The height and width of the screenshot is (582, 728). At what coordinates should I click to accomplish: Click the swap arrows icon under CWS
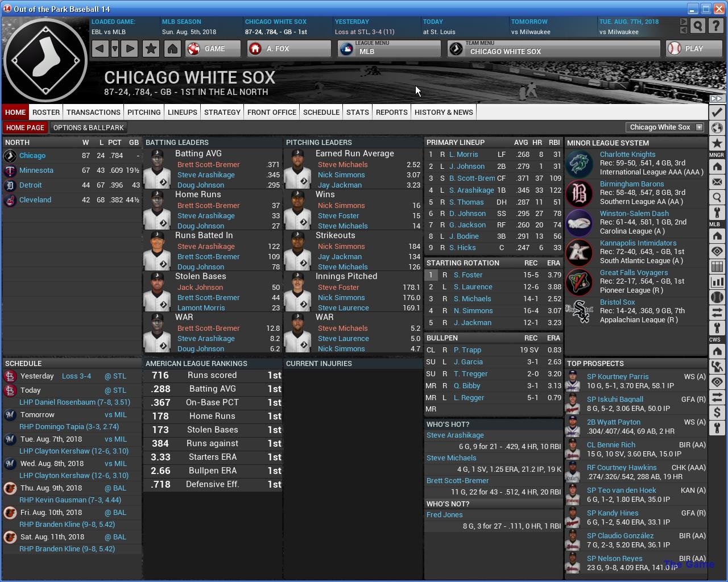coord(717,397)
